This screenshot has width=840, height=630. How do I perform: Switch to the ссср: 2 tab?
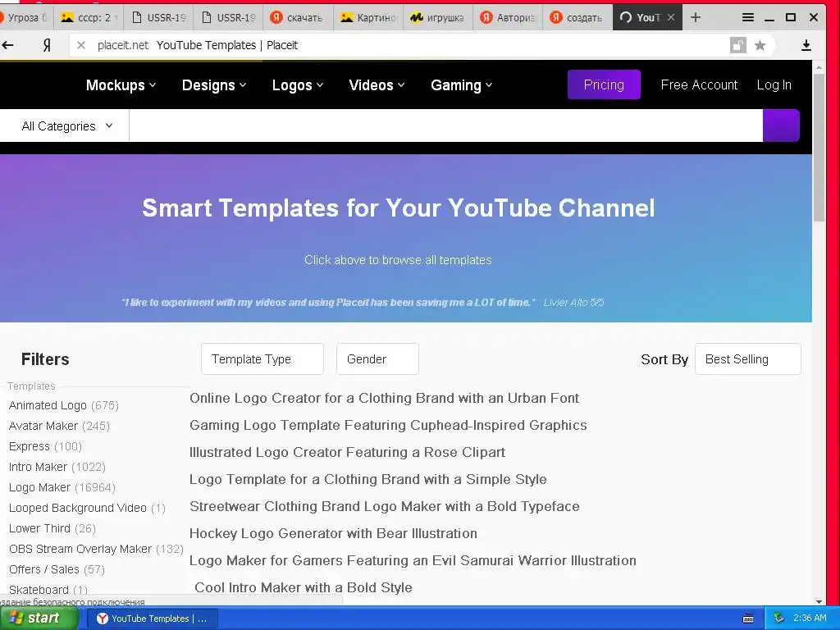(89, 17)
